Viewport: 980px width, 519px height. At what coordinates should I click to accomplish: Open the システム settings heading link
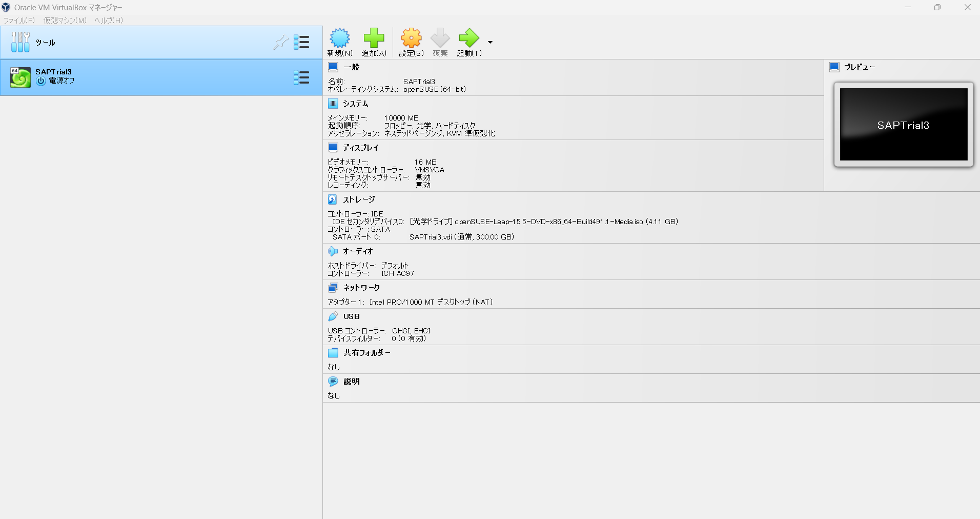click(356, 104)
